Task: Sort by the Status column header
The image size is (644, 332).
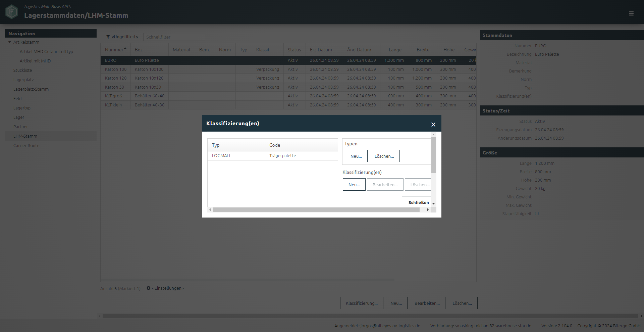Action: pos(294,50)
